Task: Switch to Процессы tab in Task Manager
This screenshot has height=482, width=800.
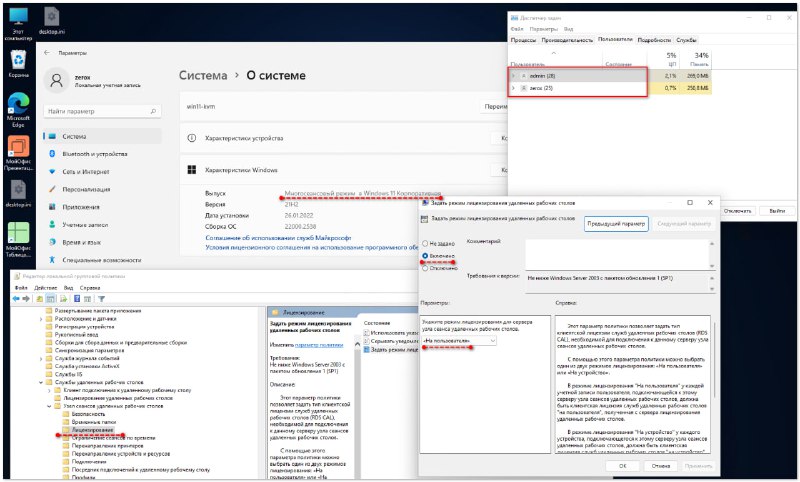Action: point(523,40)
